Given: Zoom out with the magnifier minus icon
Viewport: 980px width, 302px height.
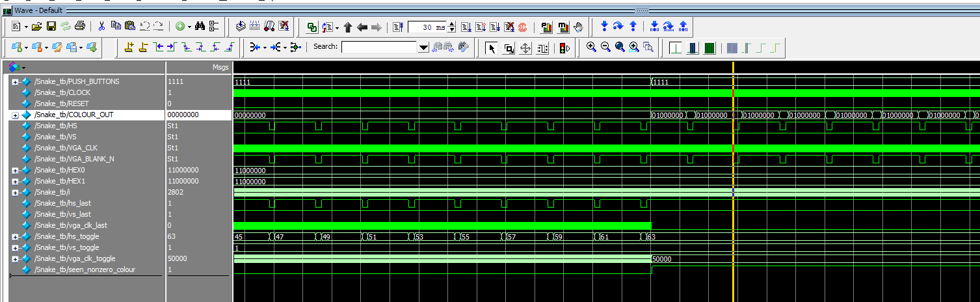Looking at the screenshot, I should point(605,47).
